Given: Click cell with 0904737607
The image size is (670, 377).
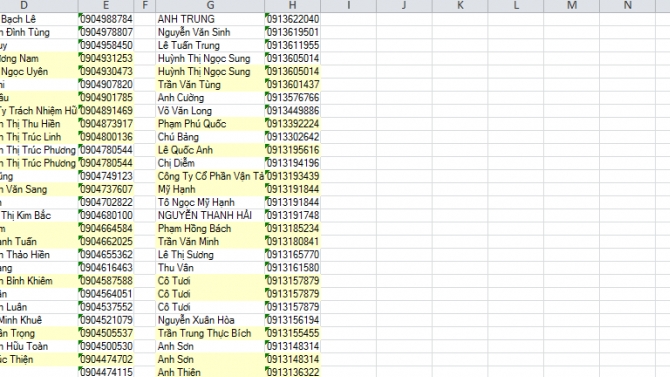Looking at the screenshot, I should 106,189.
